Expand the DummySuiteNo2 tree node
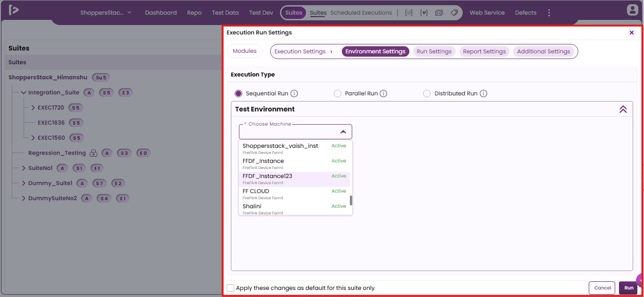644x297 pixels. [24, 198]
